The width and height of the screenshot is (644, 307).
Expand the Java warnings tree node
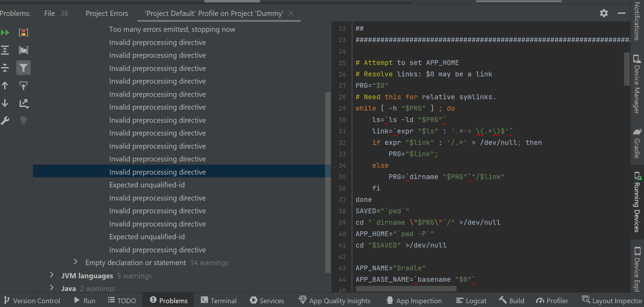(x=52, y=288)
